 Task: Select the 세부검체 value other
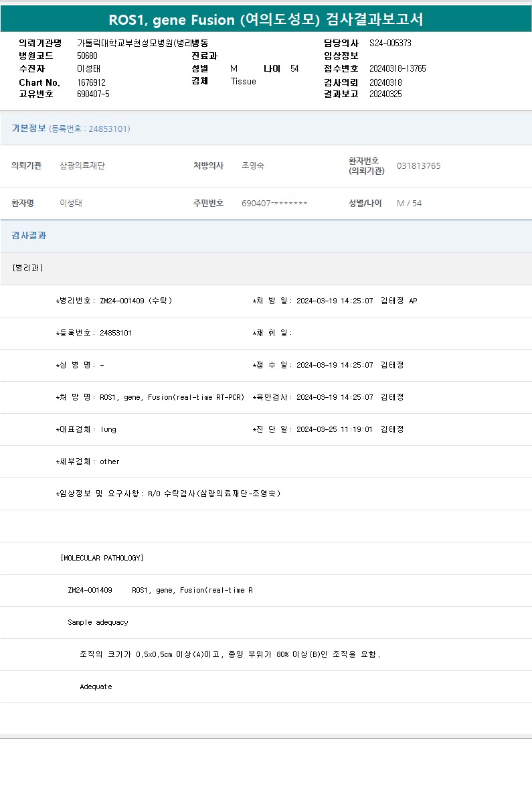tap(110, 461)
